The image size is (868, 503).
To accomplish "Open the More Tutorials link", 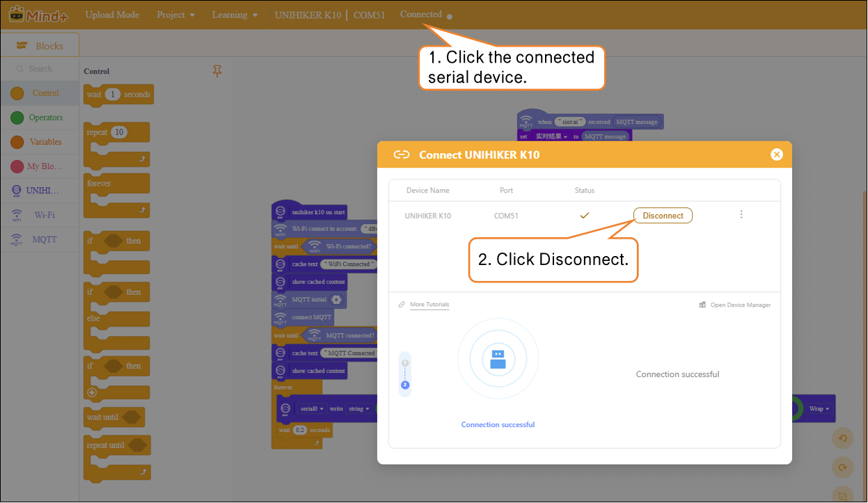I will [x=429, y=305].
